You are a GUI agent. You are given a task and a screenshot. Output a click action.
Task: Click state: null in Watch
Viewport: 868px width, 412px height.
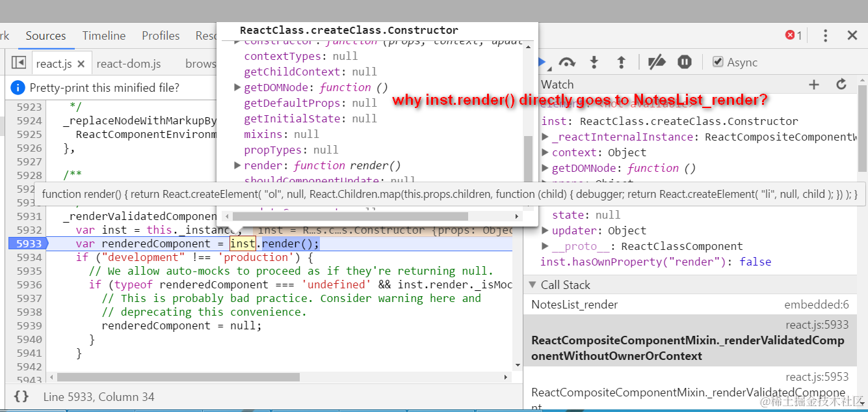coord(586,215)
